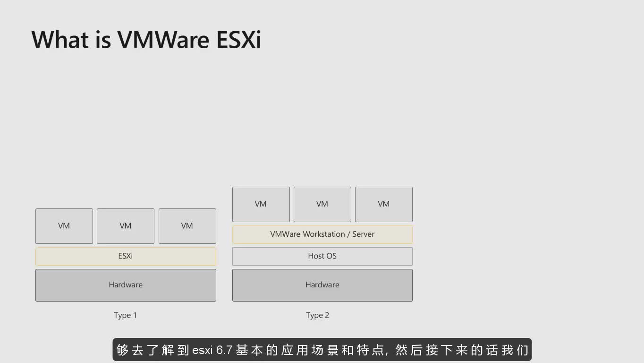Click the Host OS layer
Image resolution: width=644 pixels, height=363 pixels.
[x=322, y=256]
